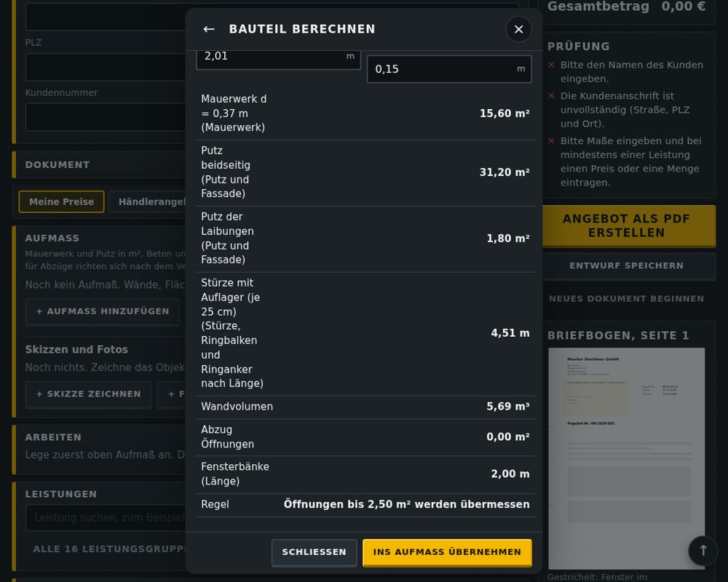Click the Leistung suchen search field
Viewport: 728px width, 582px height.
[x=106, y=517]
